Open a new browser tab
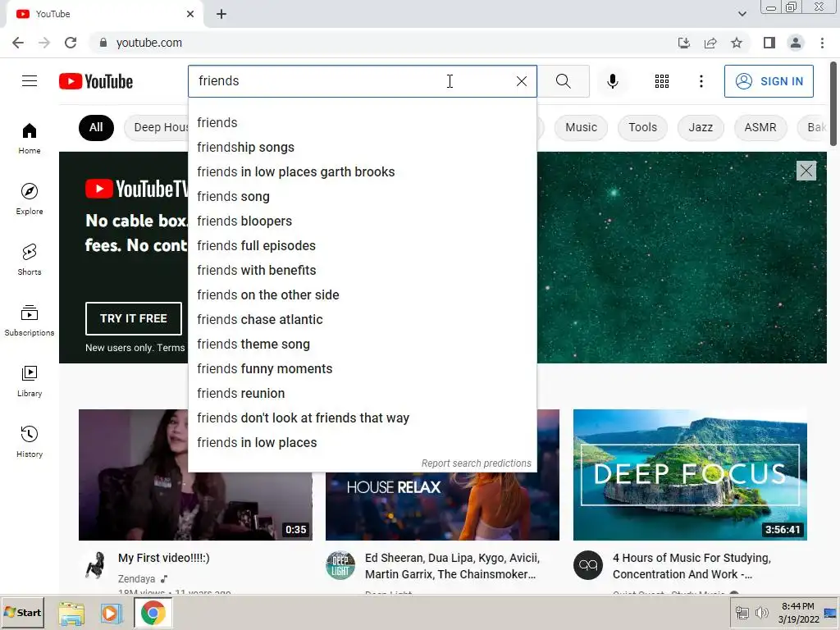Viewport: 840px width, 630px height. point(221,14)
